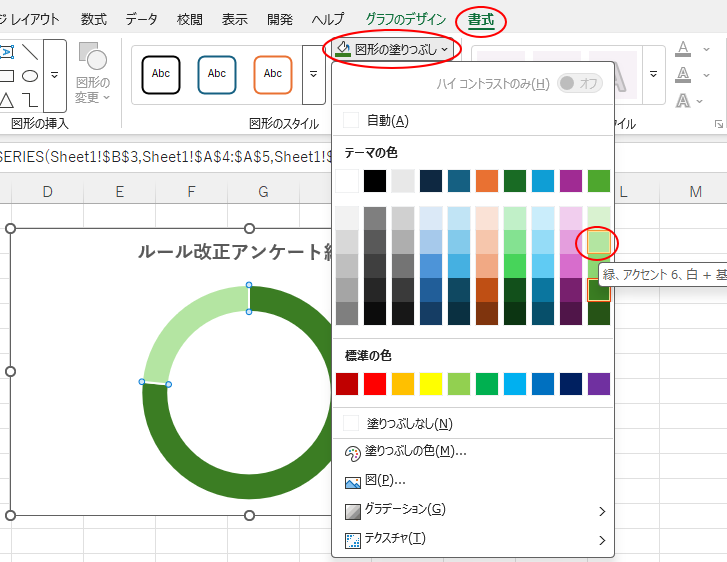Choose 塗りつぶしなし(N) option
The image size is (727, 562).
coord(473,423)
